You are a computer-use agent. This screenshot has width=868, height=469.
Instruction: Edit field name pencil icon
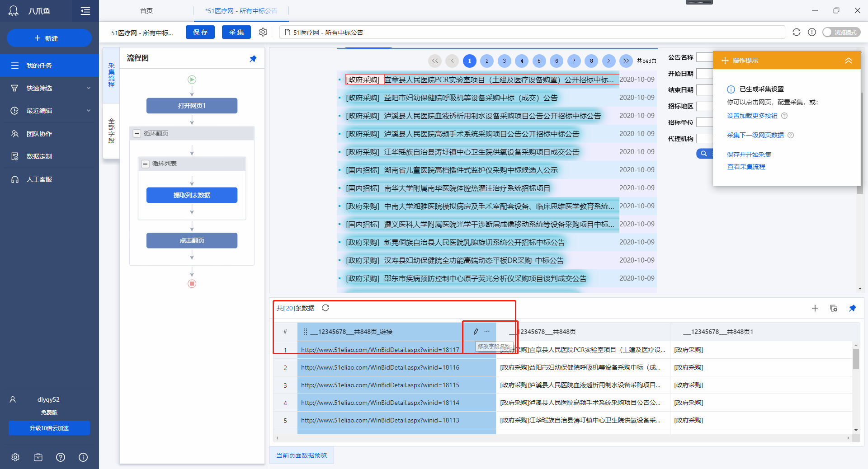[476, 332]
